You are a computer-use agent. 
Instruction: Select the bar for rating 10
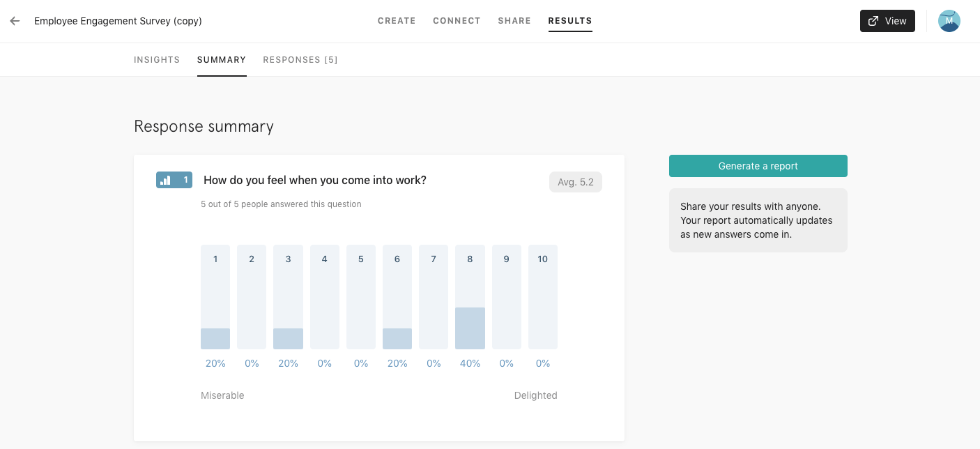point(543,296)
